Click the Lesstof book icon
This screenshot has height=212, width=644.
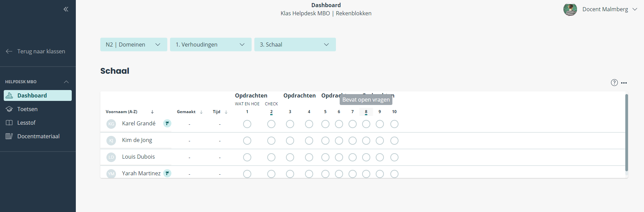pyautogui.click(x=9, y=123)
